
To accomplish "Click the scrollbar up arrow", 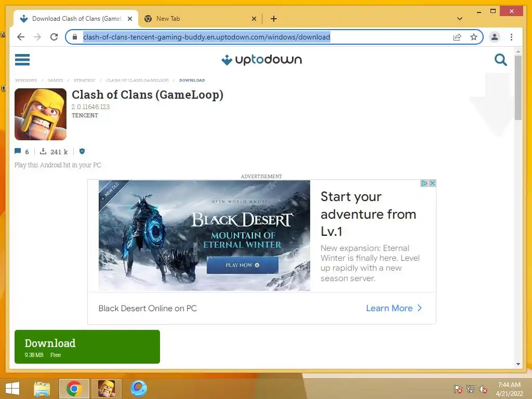I will coord(518,51).
